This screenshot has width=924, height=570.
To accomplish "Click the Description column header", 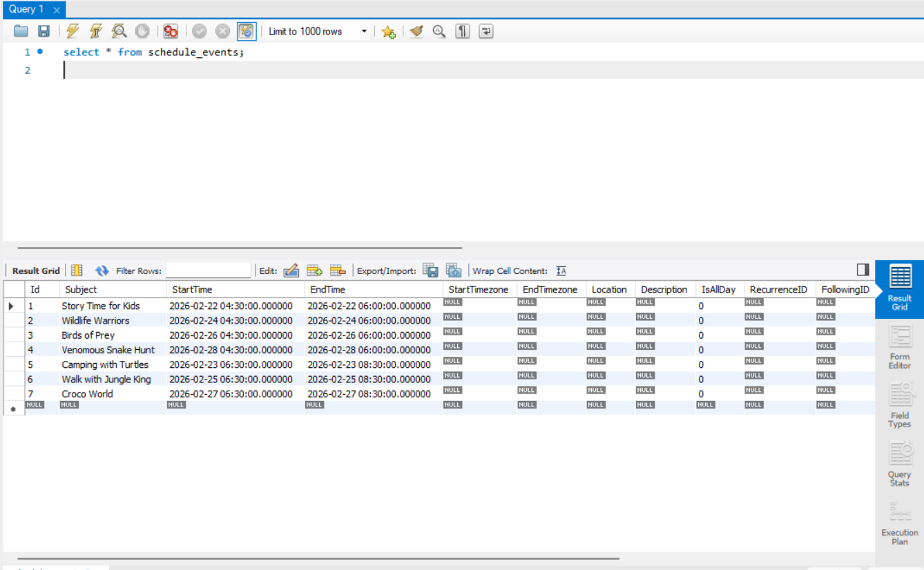I will (x=665, y=289).
